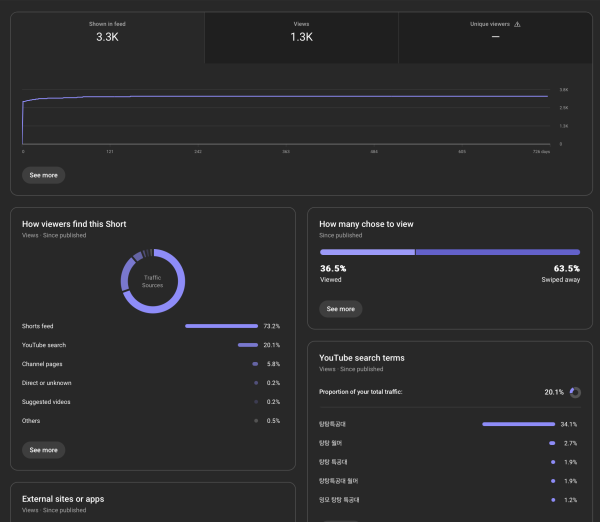
Task: Click the Swiped away 63.5% bar segment
Action: (x=497, y=252)
